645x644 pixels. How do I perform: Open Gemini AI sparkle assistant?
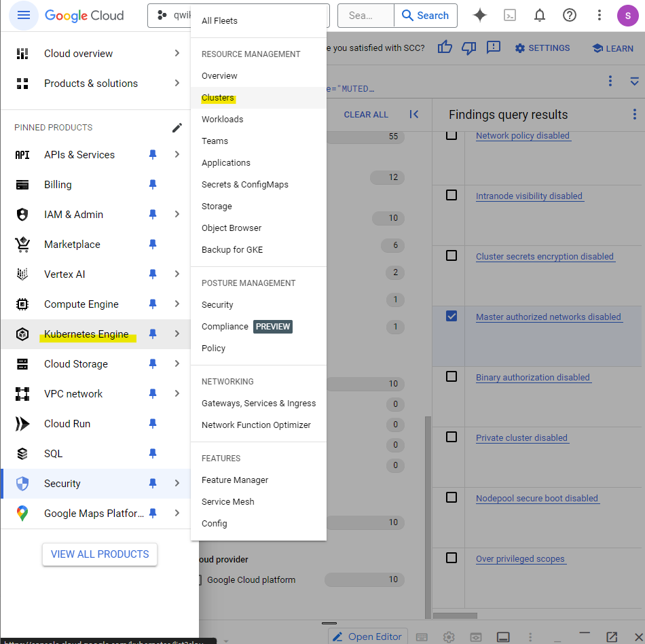(479, 16)
